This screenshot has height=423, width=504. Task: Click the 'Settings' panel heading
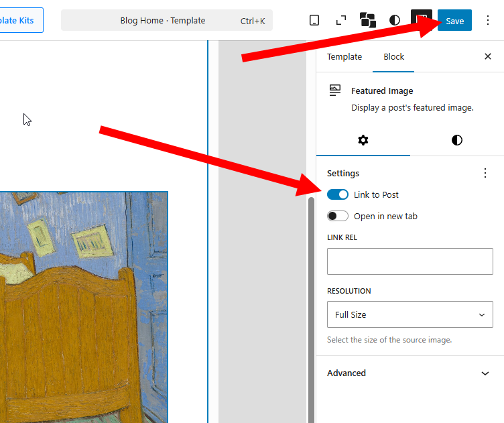343,173
